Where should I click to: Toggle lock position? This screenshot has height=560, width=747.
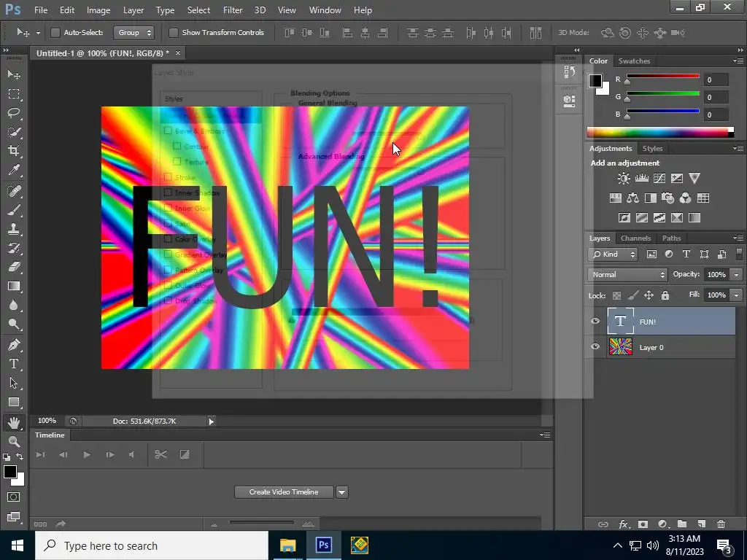(x=649, y=296)
